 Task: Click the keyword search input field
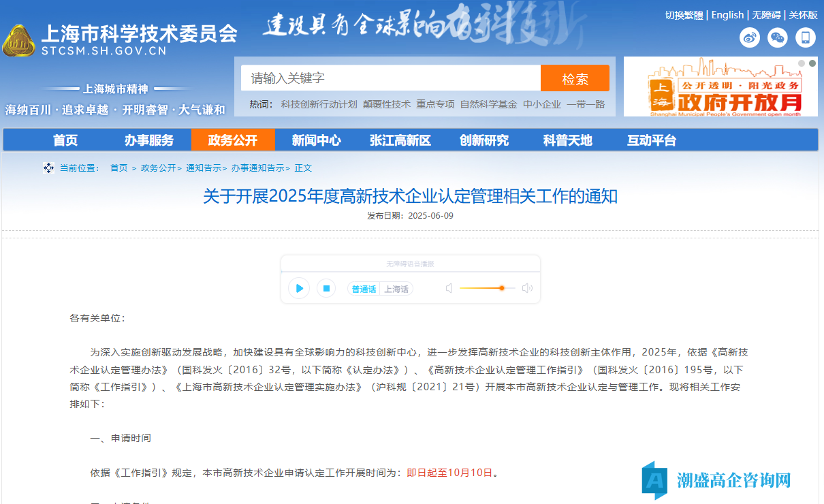tap(390, 78)
